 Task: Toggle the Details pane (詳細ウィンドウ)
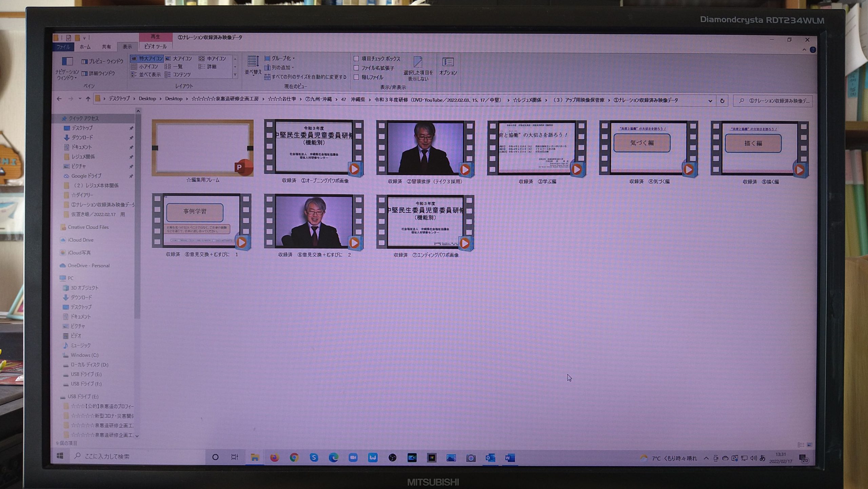(98, 73)
